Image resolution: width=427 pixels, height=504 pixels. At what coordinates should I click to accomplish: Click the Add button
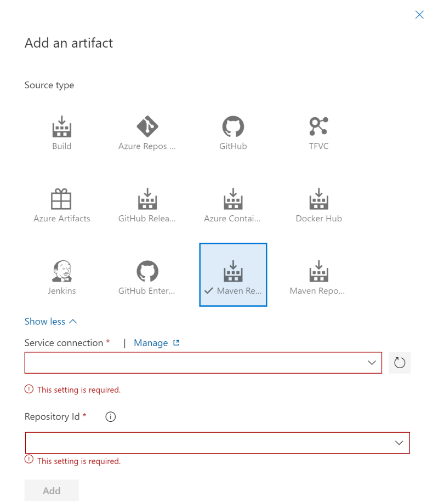pyautogui.click(x=52, y=490)
